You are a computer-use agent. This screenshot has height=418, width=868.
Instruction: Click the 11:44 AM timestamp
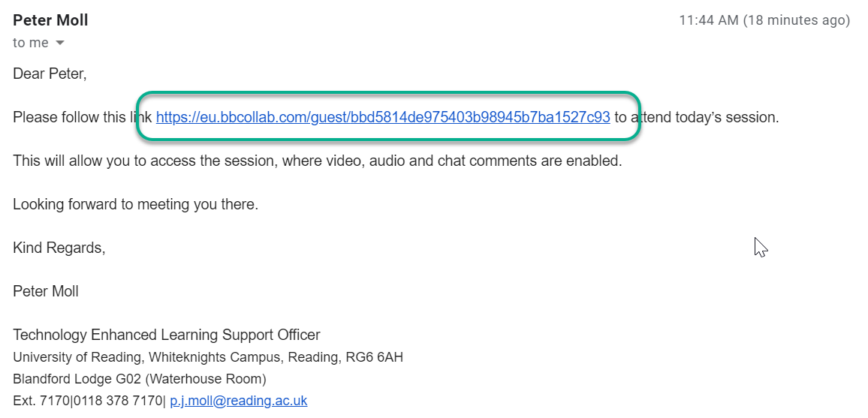709,20
